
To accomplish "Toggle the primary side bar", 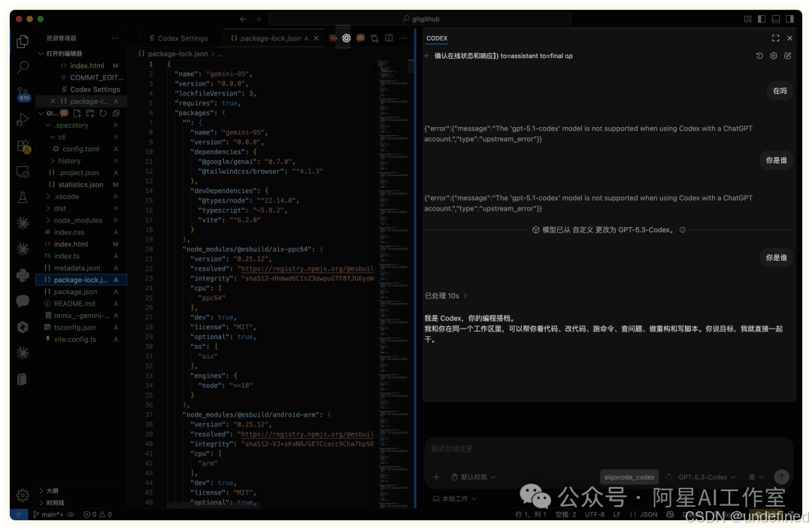I will tap(761, 19).
